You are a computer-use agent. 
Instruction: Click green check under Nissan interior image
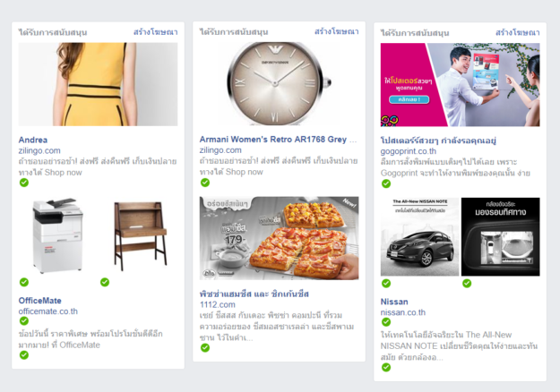pyautogui.click(x=467, y=283)
